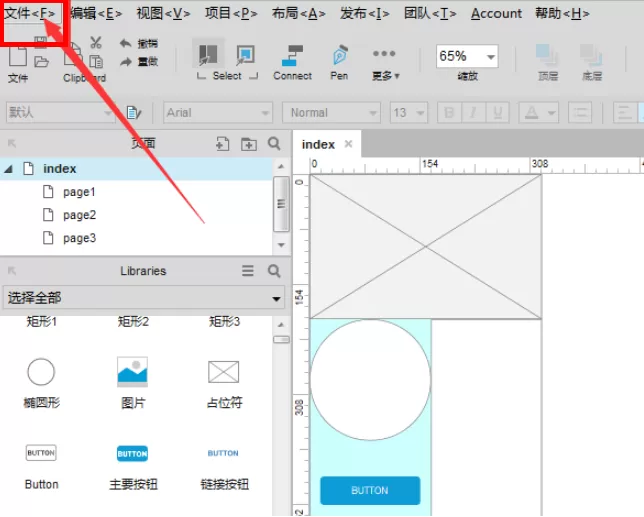Select the Connect tool
The height and width of the screenshot is (517, 644).
[x=292, y=62]
